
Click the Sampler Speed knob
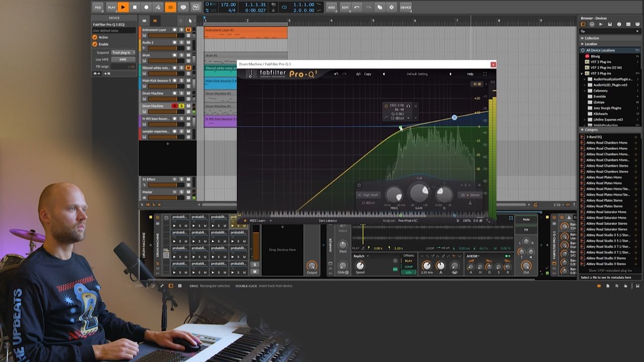[360, 265]
